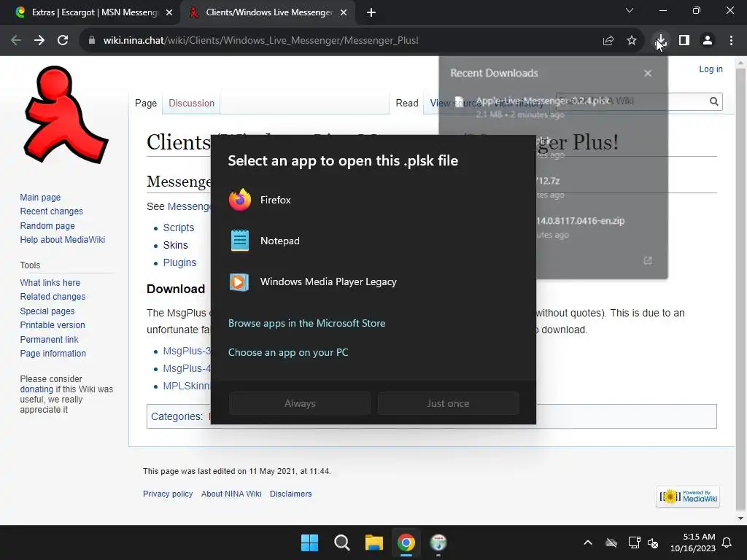Click the Just once button

[448, 403]
